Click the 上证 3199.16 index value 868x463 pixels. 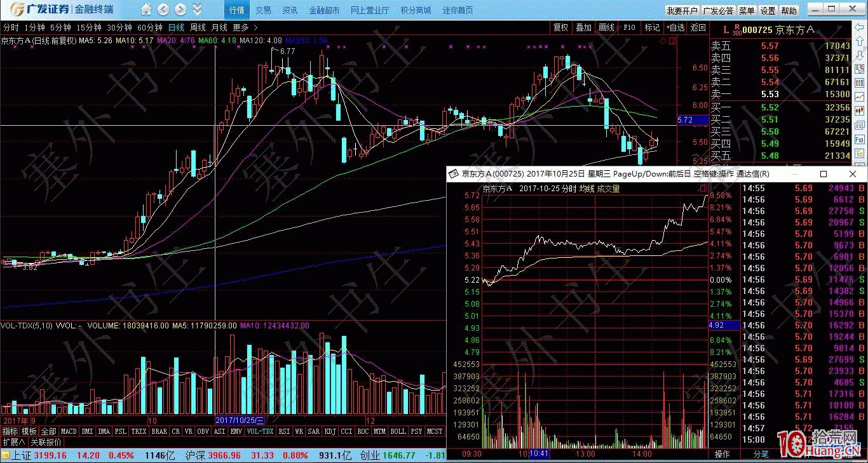click(51, 455)
